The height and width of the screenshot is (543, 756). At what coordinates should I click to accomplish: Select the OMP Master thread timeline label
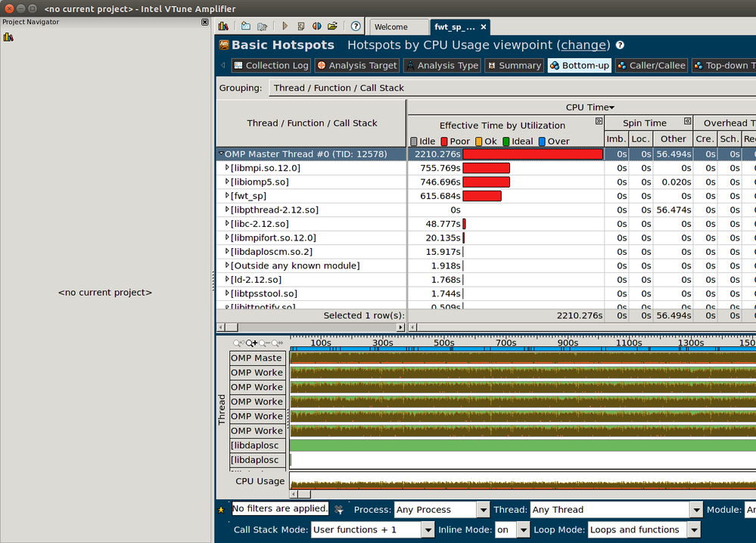(x=257, y=358)
